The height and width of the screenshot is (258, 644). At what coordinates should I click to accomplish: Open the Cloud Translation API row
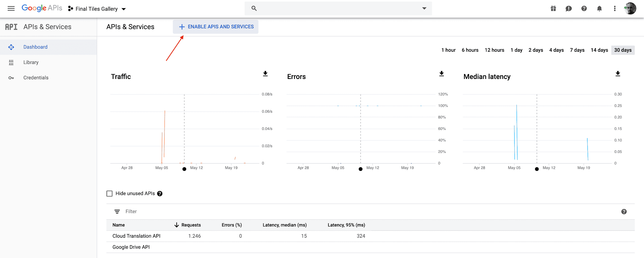(x=370, y=236)
